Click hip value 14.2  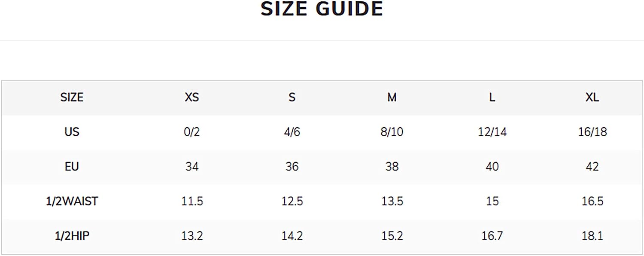coord(292,236)
